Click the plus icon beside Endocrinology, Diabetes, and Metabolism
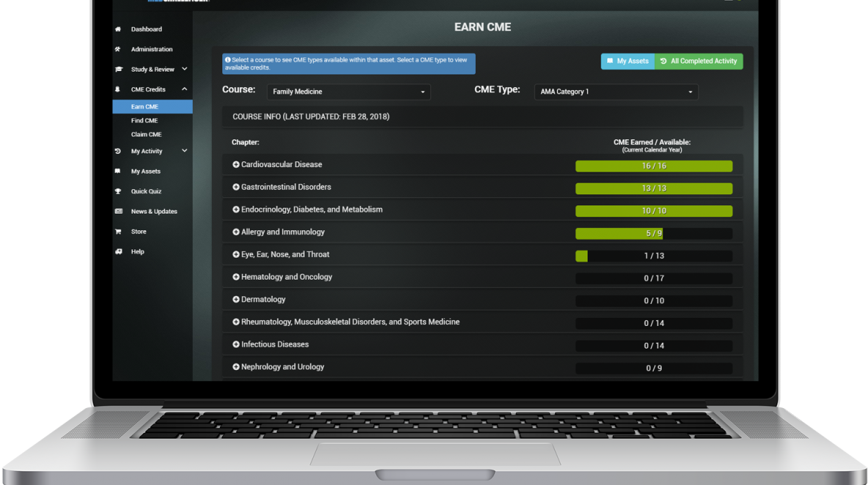Viewport: 868px width, 485px height. pos(236,210)
